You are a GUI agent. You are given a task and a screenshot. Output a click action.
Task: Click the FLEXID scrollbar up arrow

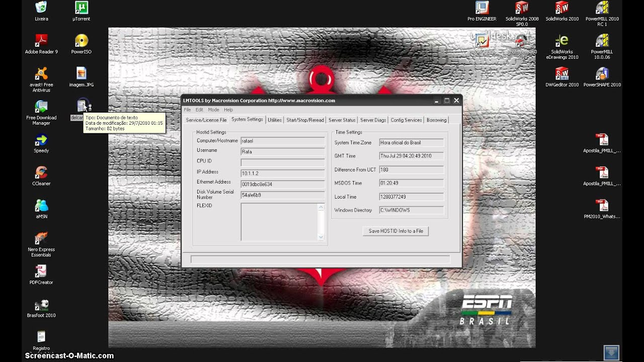click(x=321, y=207)
